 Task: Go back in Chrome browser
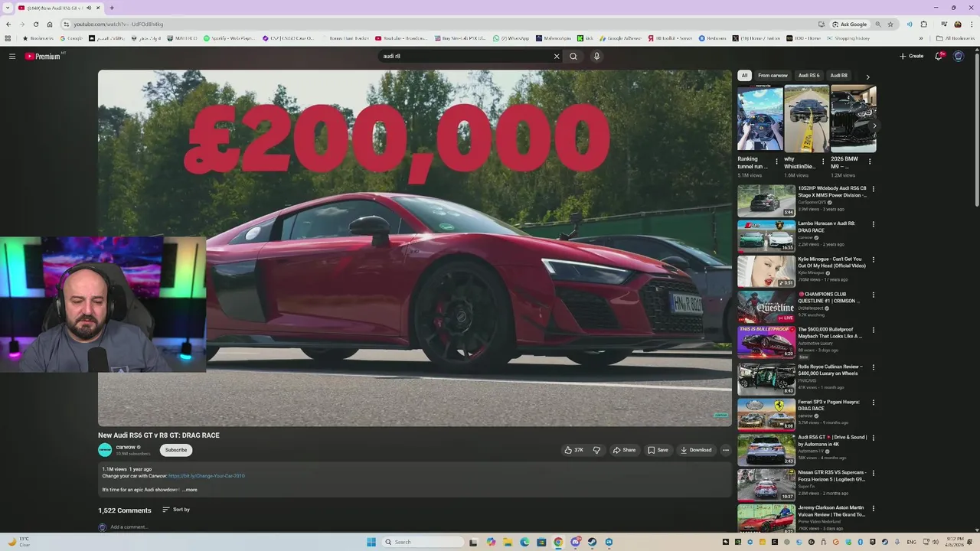8,24
